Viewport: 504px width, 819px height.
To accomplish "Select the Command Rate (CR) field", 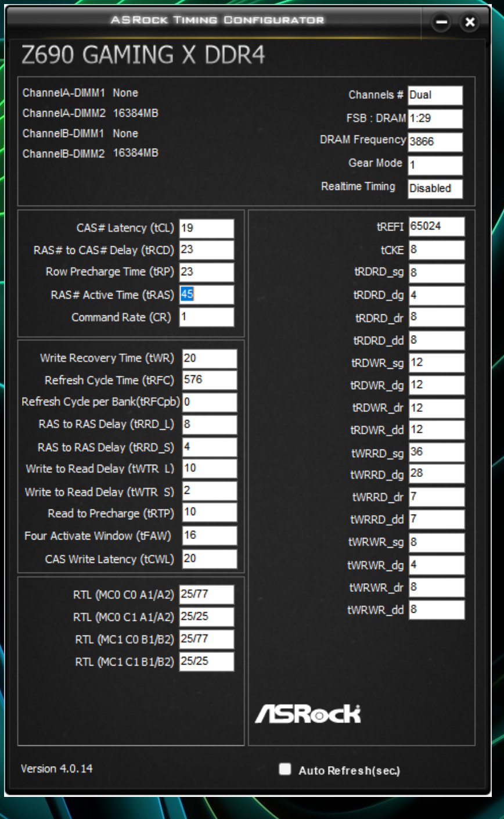I will click(x=207, y=317).
